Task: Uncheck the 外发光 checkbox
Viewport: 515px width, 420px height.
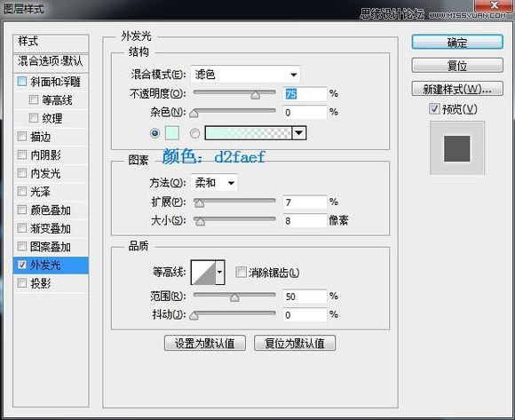Action: click(x=22, y=265)
